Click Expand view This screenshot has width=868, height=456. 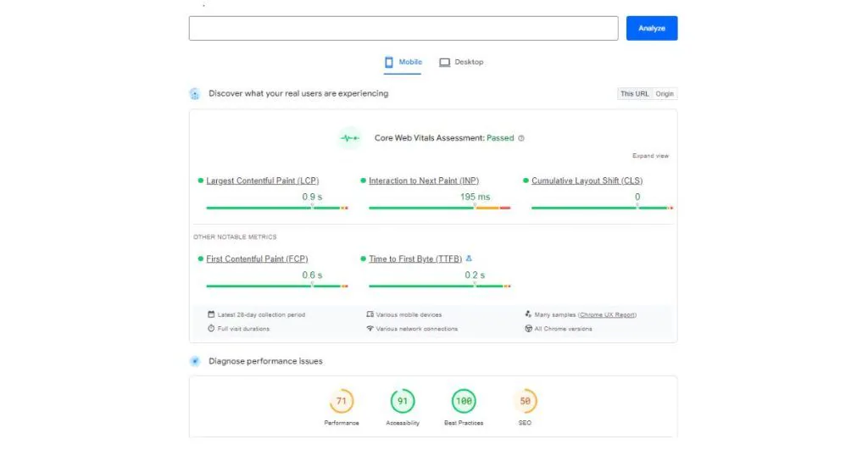[650, 156]
